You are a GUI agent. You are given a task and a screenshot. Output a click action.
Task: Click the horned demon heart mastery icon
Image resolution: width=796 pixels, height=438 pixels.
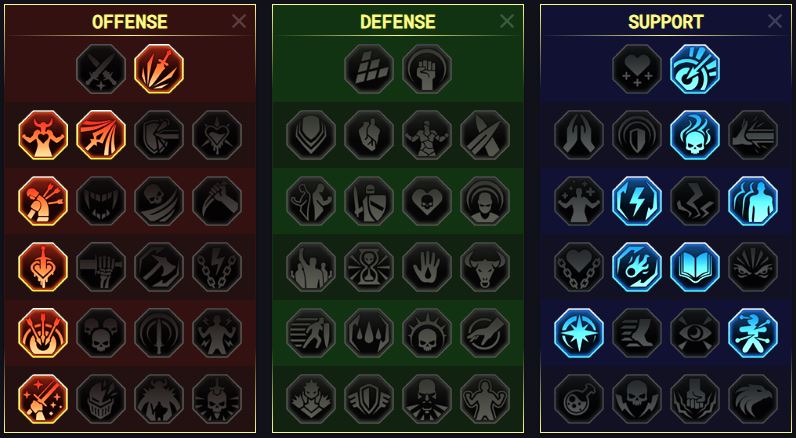(x=43, y=135)
